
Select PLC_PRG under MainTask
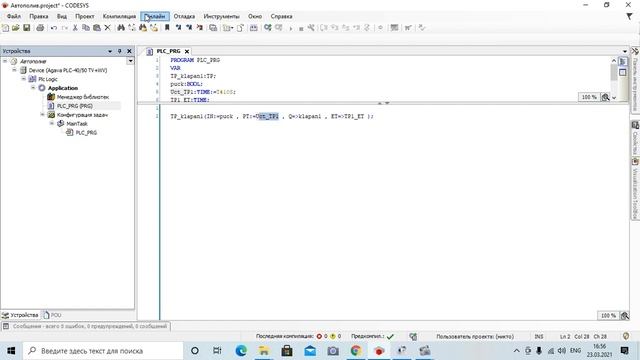pos(86,133)
